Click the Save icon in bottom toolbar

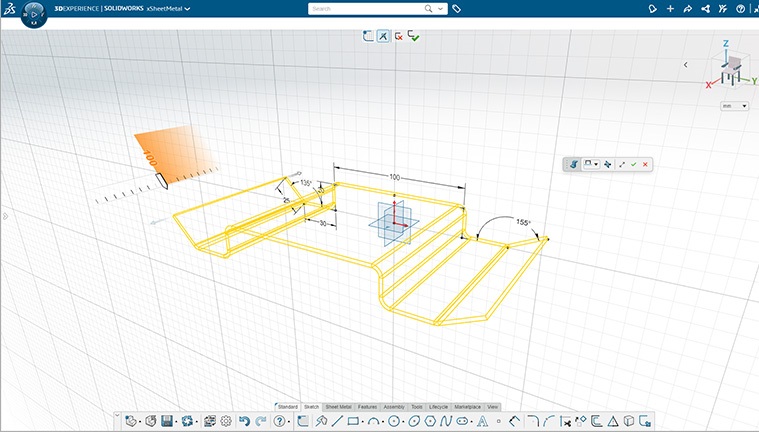click(167, 421)
